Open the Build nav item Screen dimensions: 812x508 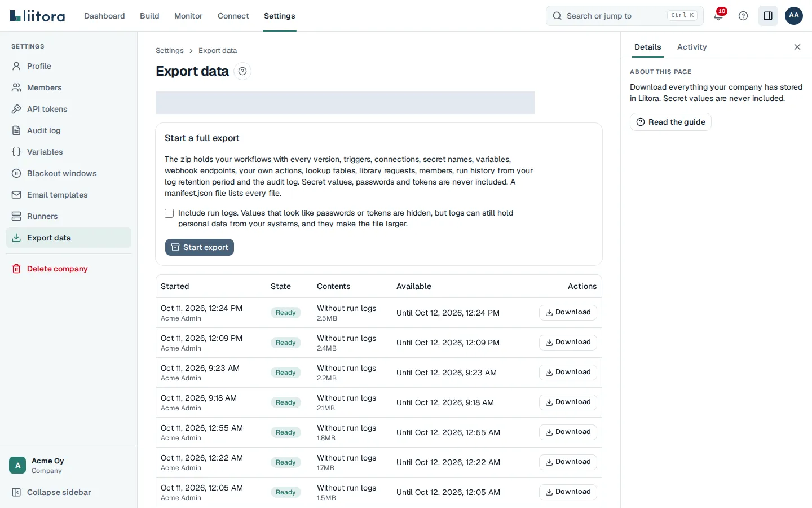pos(149,16)
